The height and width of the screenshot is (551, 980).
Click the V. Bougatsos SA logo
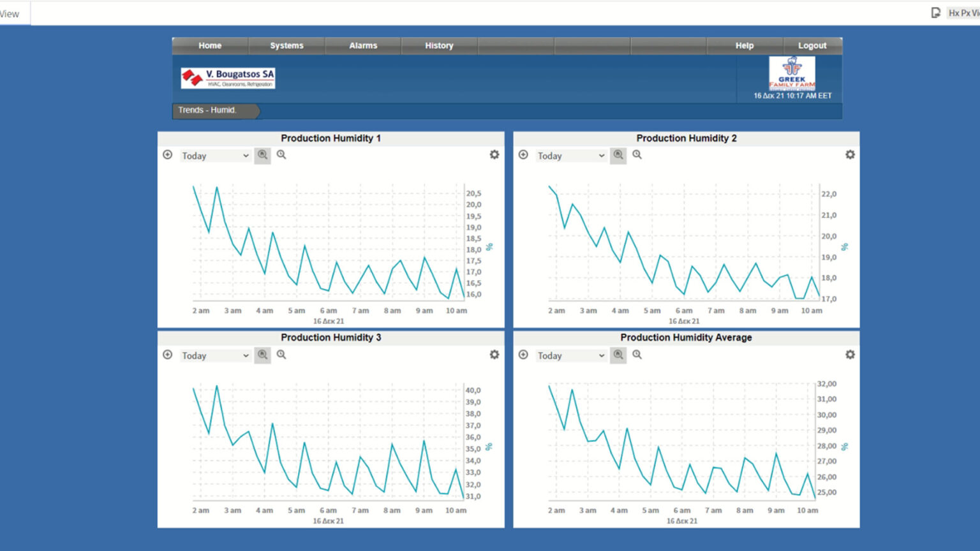[228, 78]
